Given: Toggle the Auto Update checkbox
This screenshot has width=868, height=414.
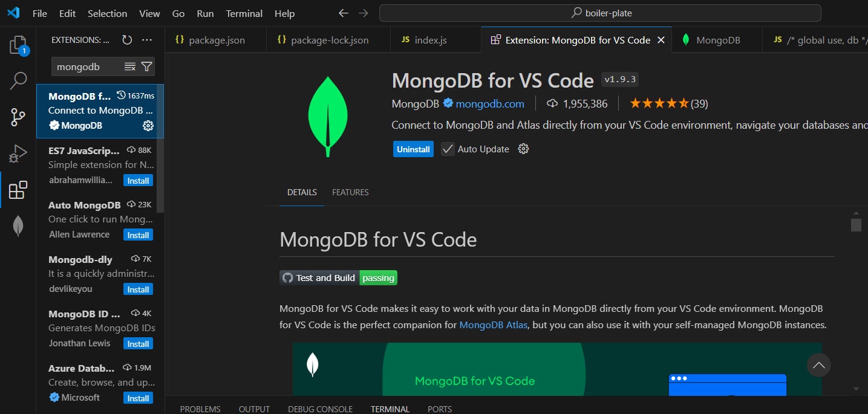Looking at the screenshot, I should (448, 149).
